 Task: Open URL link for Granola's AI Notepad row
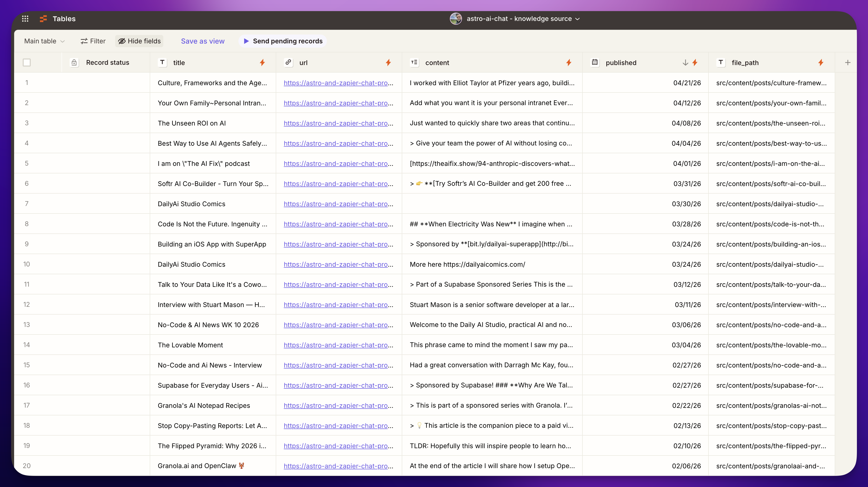point(338,406)
